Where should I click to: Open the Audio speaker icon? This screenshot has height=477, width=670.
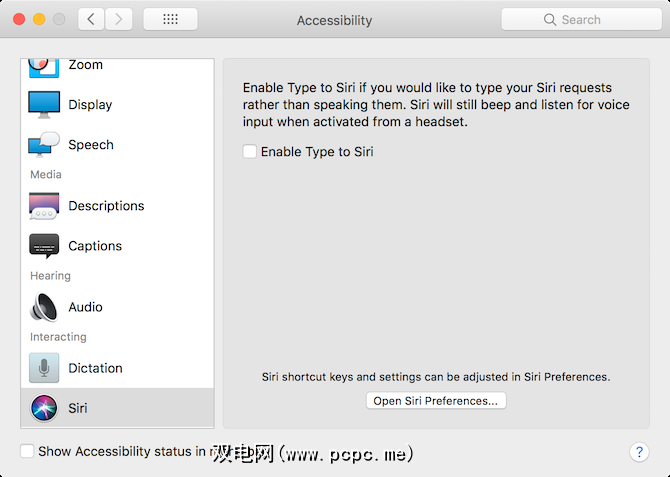point(44,307)
